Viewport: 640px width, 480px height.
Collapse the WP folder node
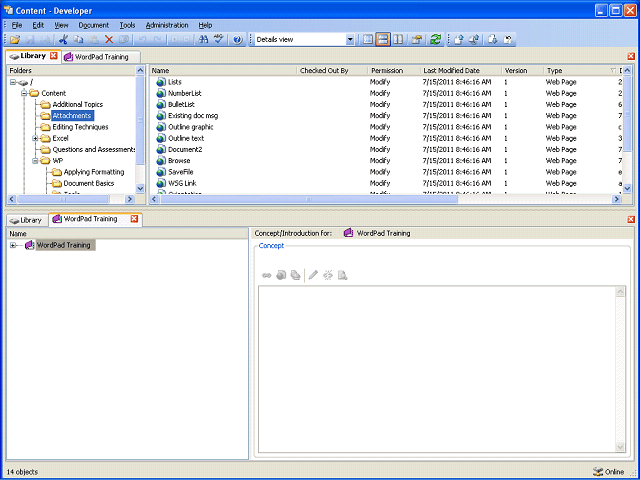coord(36,161)
